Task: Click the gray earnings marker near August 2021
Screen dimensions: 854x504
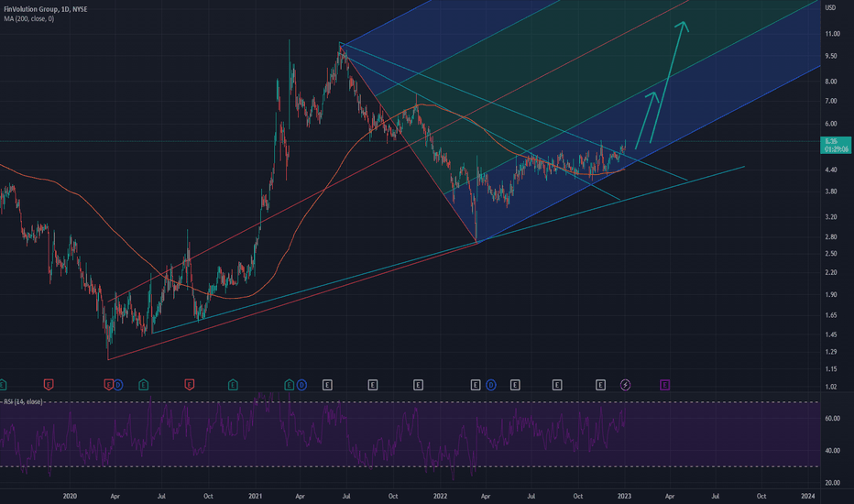Action: 373,385
